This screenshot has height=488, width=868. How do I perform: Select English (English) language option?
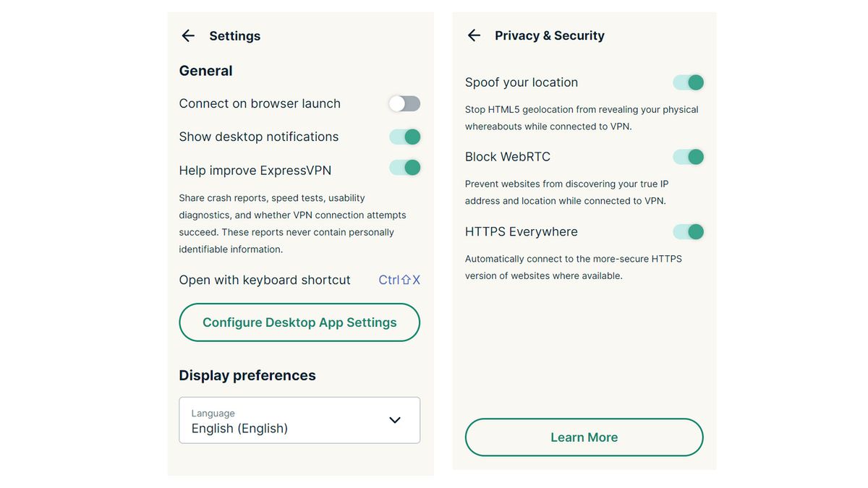pyautogui.click(x=239, y=428)
